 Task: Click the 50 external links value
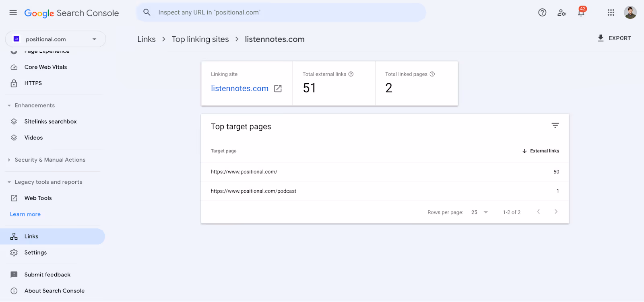(x=556, y=172)
